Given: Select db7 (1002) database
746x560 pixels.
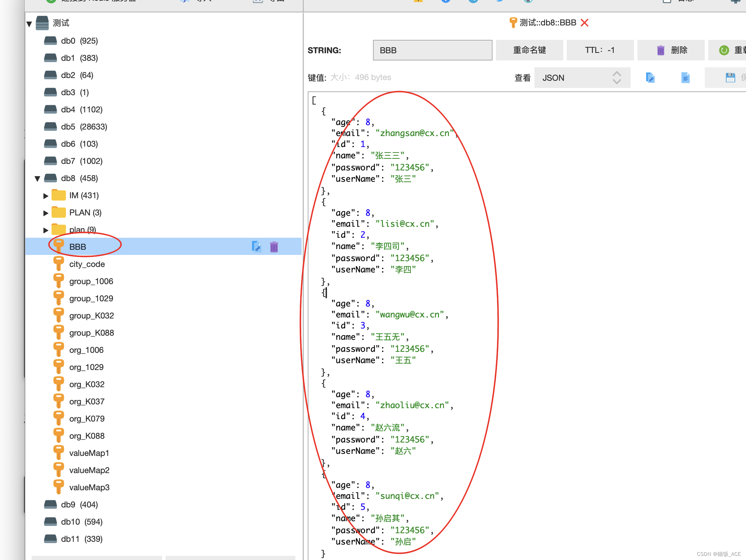Looking at the screenshot, I should tap(82, 161).
